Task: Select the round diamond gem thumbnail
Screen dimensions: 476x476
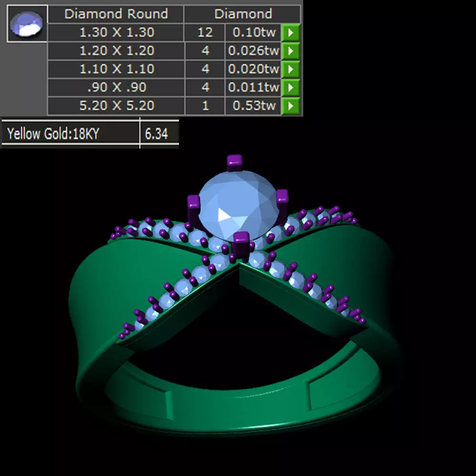Action: [x=27, y=23]
